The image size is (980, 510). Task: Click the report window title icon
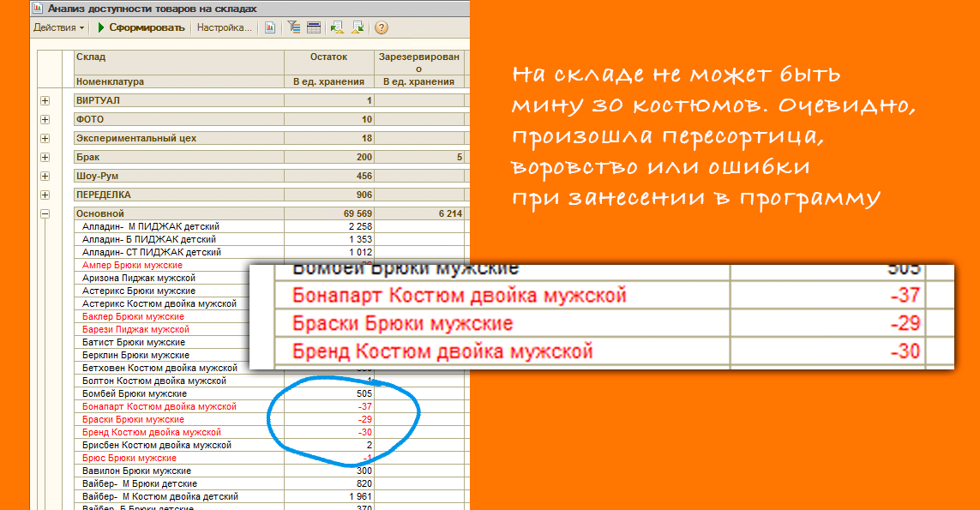click(38, 9)
